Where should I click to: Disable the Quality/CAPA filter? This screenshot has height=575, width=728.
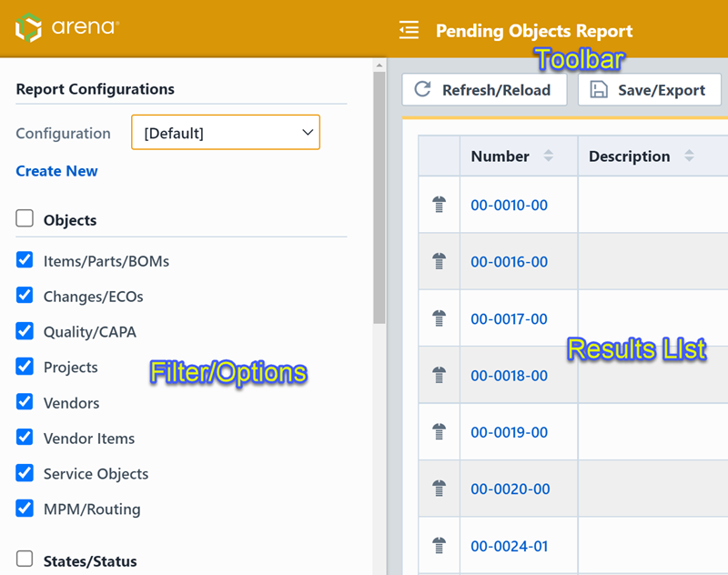point(25,331)
